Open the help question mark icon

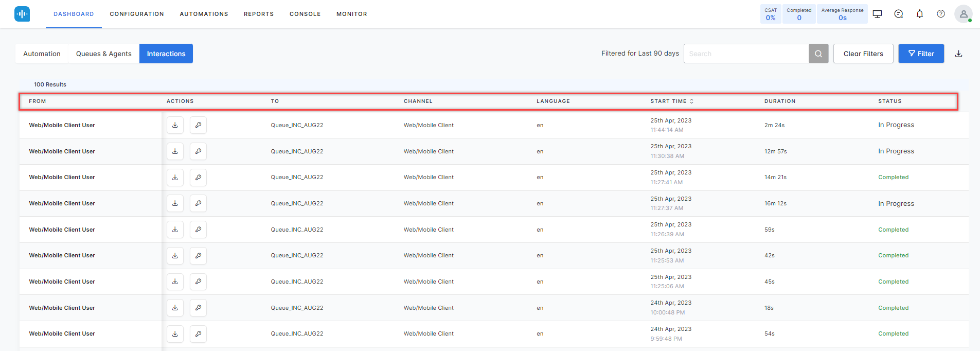[x=940, y=14]
